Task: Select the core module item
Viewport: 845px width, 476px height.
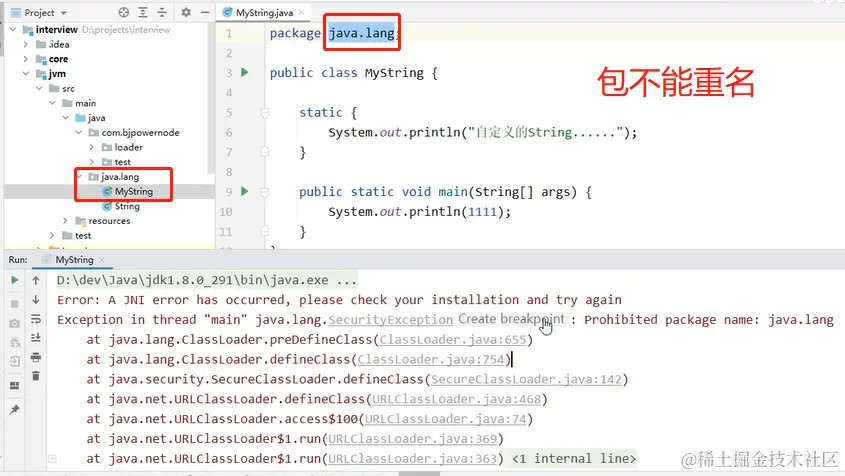Action: click(58, 59)
